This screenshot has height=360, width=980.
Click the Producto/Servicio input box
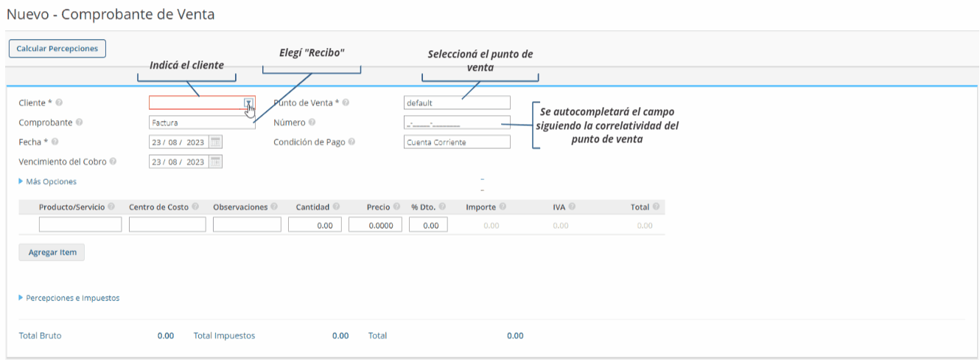point(80,225)
